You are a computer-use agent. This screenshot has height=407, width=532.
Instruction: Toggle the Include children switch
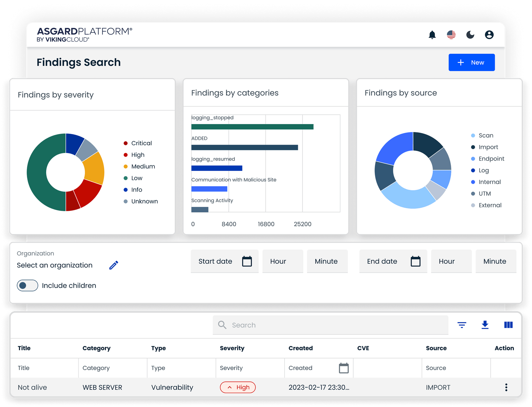point(27,285)
